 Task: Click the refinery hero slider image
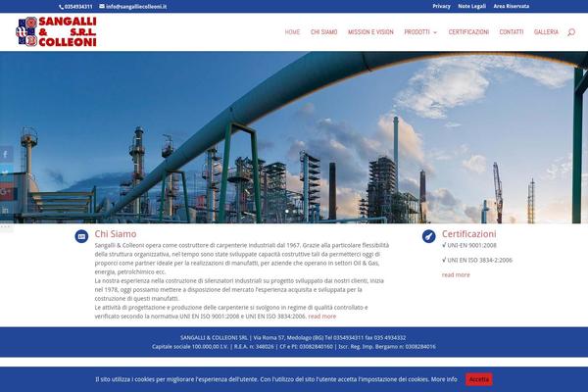[x=294, y=137]
